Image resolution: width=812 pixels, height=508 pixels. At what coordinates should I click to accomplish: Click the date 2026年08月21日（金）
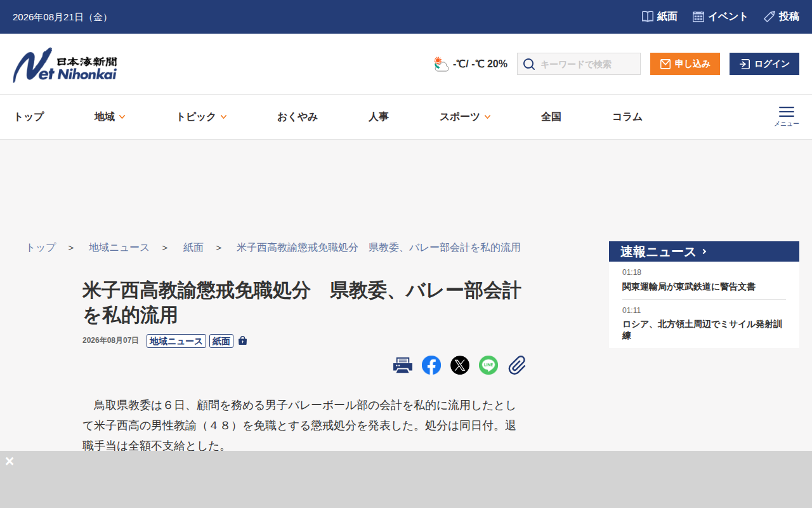tap(62, 17)
